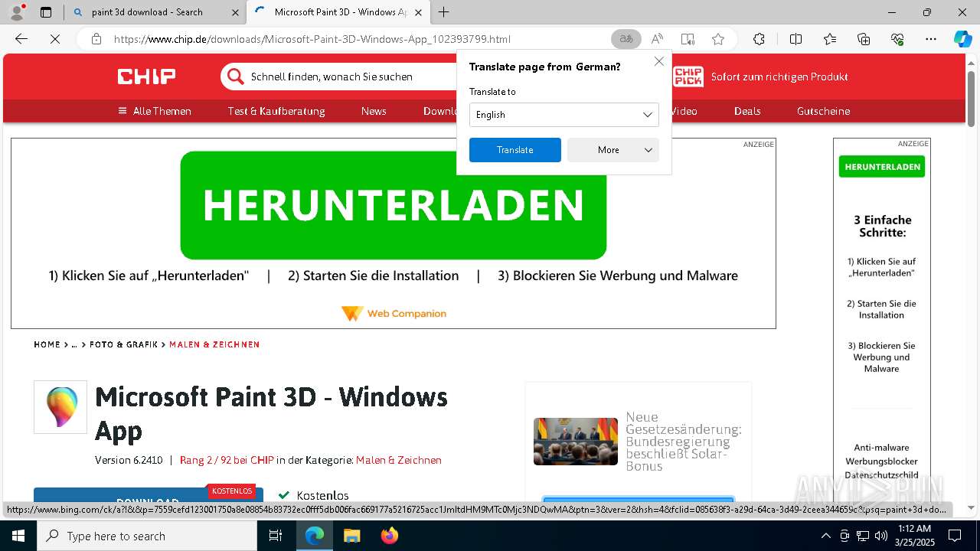This screenshot has height=551, width=980.
Task: Close the translate popup
Action: pyautogui.click(x=658, y=61)
